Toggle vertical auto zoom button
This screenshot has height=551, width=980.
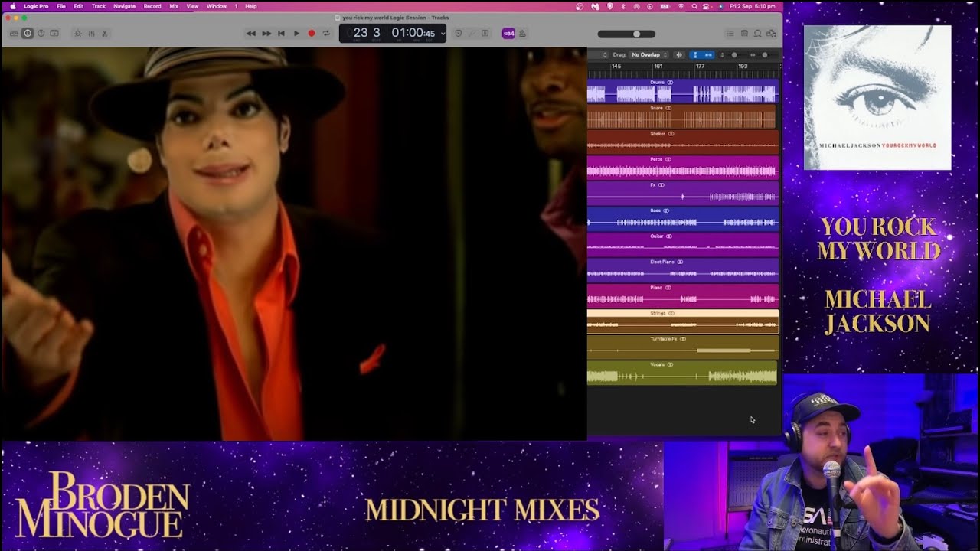pyautogui.click(x=695, y=55)
